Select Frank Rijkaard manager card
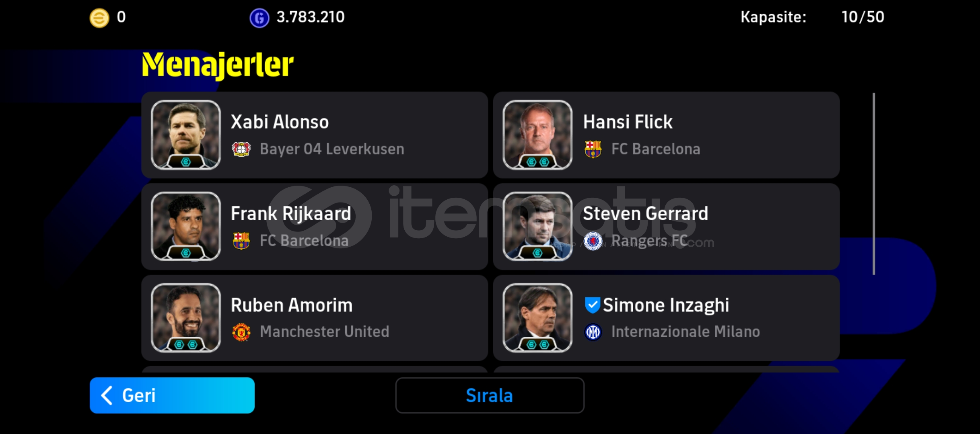980x434 pixels. (315, 226)
